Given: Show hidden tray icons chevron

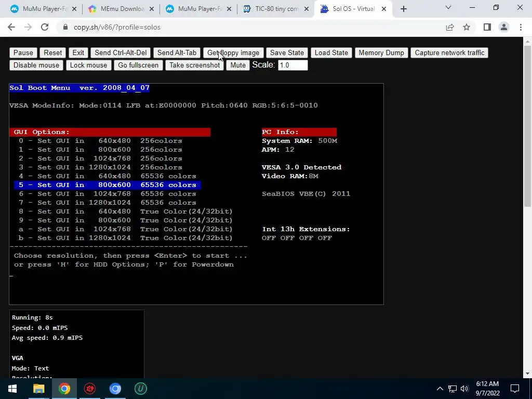Looking at the screenshot, I should pos(440,389).
